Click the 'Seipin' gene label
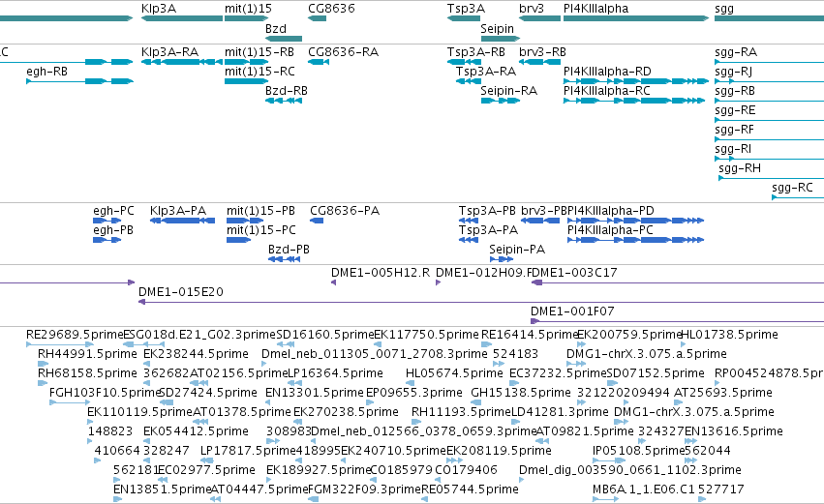 click(497, 28)
